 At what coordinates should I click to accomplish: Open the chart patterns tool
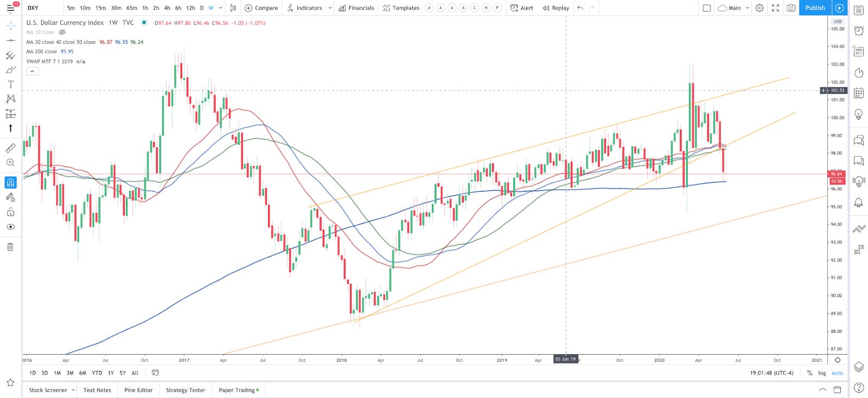point(10,99)
